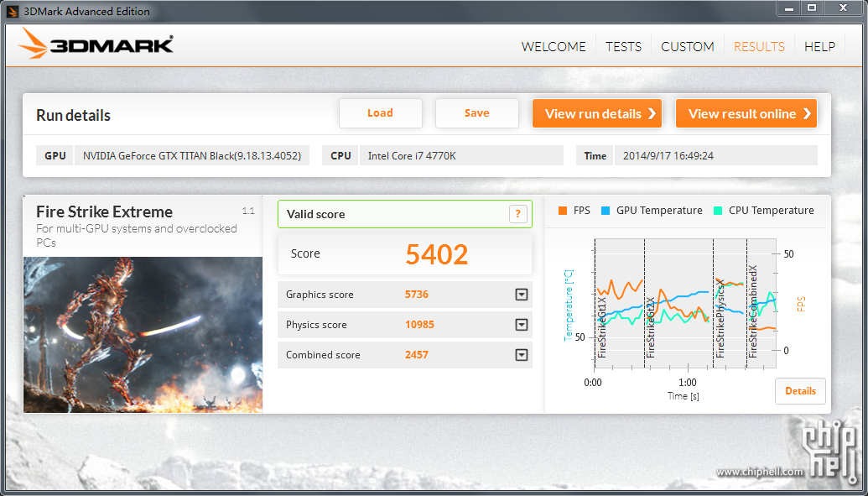
Task: Click the Save button
Action: (x=476, y=113)
